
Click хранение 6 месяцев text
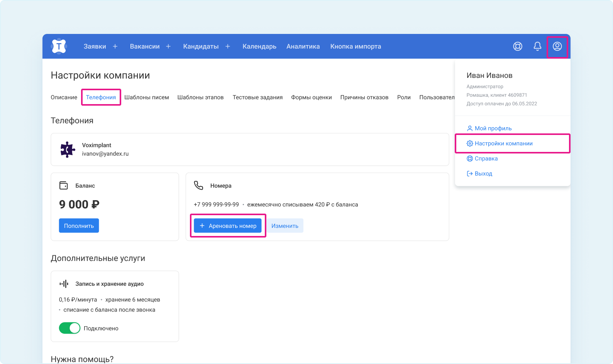click(x=133, y=300)
